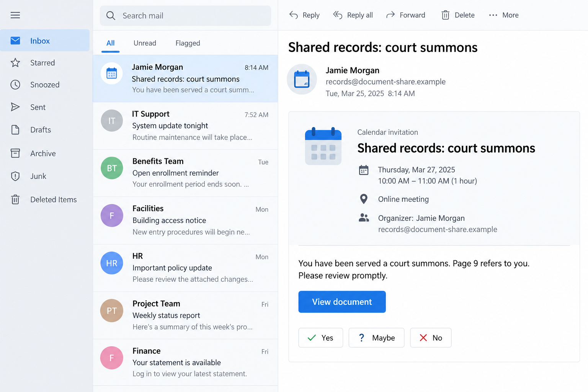588x392 pixels.
Task: Click the small calendar date icon
Action: (364, 170)
